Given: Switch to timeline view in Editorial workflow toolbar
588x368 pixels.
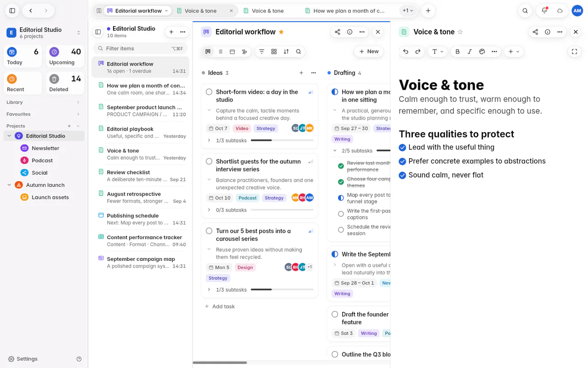Looking at the screenshot, I should (245, 52).
